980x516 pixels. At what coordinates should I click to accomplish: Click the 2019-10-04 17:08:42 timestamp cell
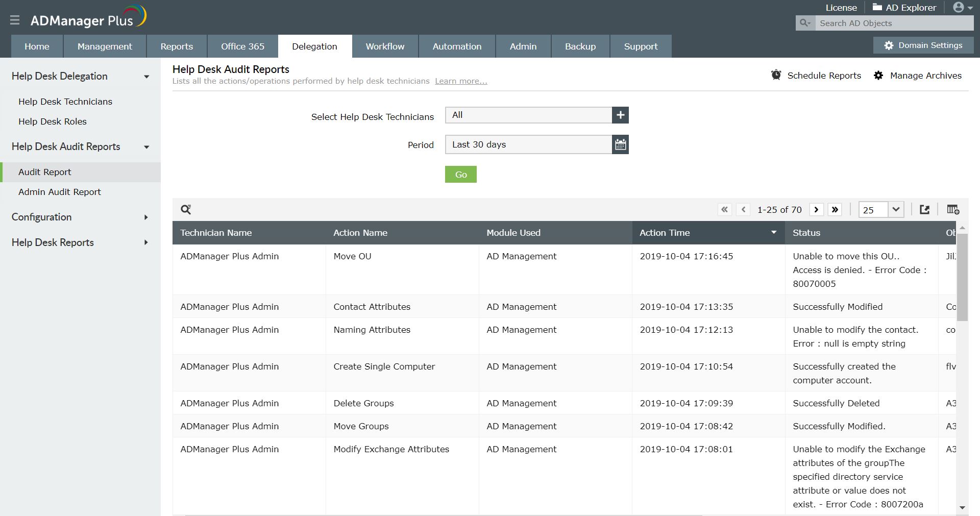(x=708, y=426)
